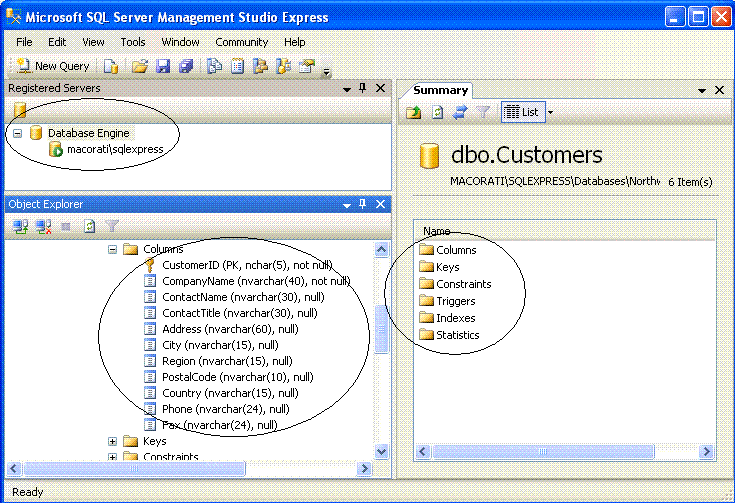Select the Region column

click(227, 361)
